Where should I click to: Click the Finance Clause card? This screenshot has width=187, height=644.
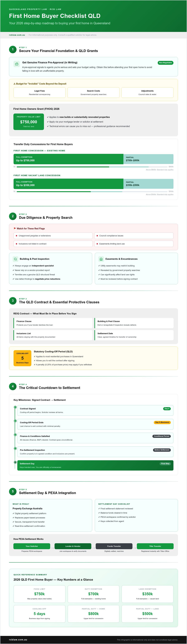pyautogui.click(x=53, y=323)
